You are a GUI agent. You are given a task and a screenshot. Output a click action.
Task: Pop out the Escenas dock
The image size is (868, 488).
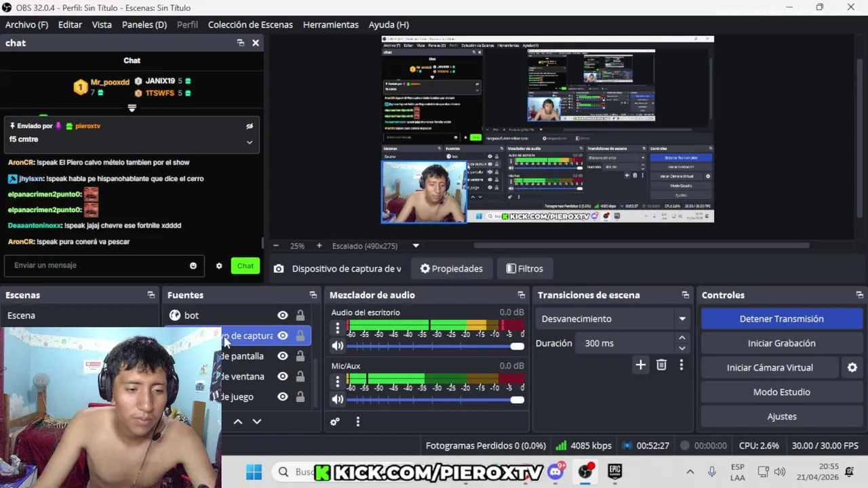click(151, 295)
